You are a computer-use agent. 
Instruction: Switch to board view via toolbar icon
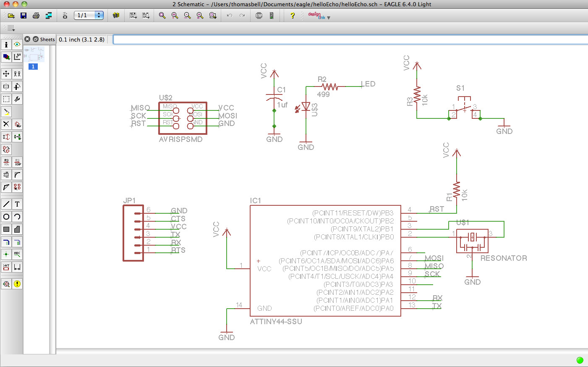click(x=65, y=15)
